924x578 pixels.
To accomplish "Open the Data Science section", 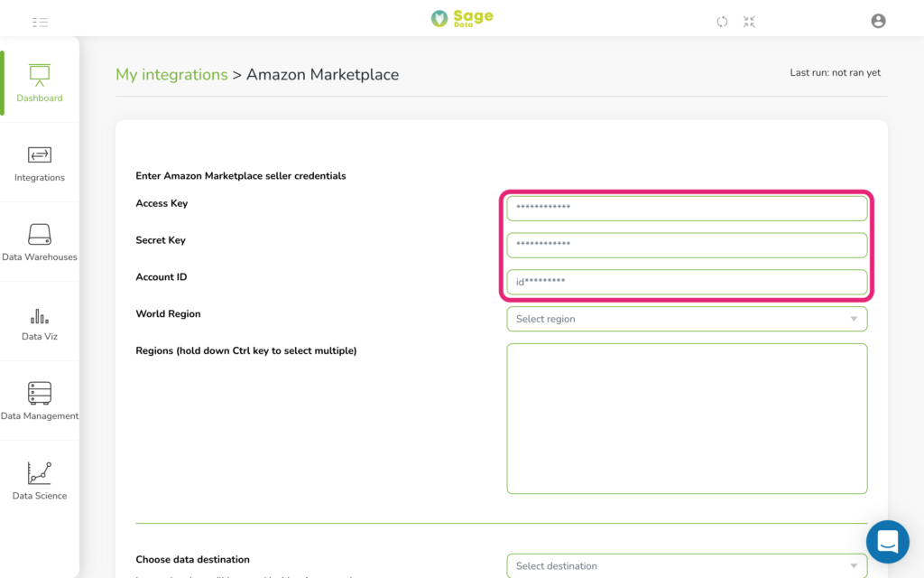I will (x=40, y=481).
